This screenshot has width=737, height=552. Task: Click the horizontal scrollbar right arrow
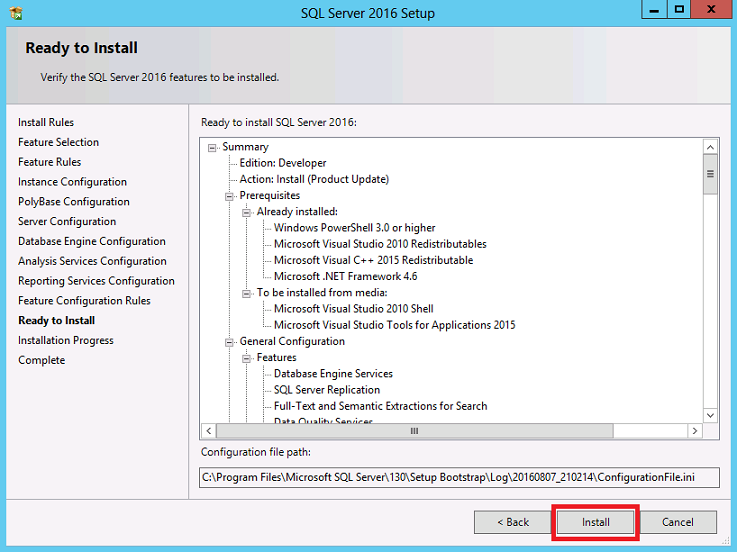(x=695, y=431)
